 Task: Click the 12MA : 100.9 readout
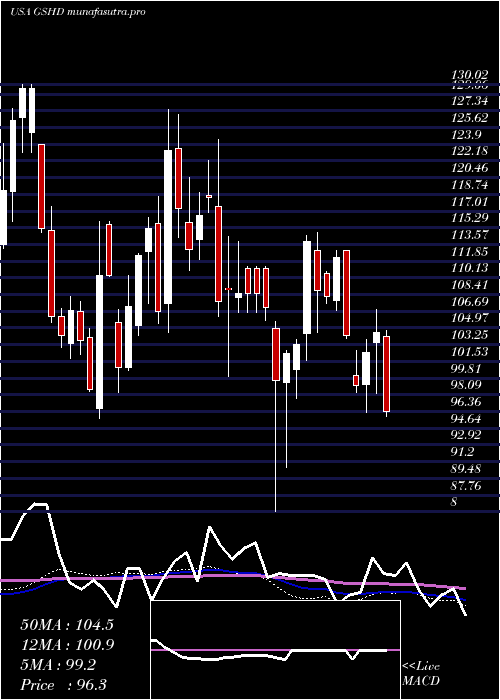(67, 644)
